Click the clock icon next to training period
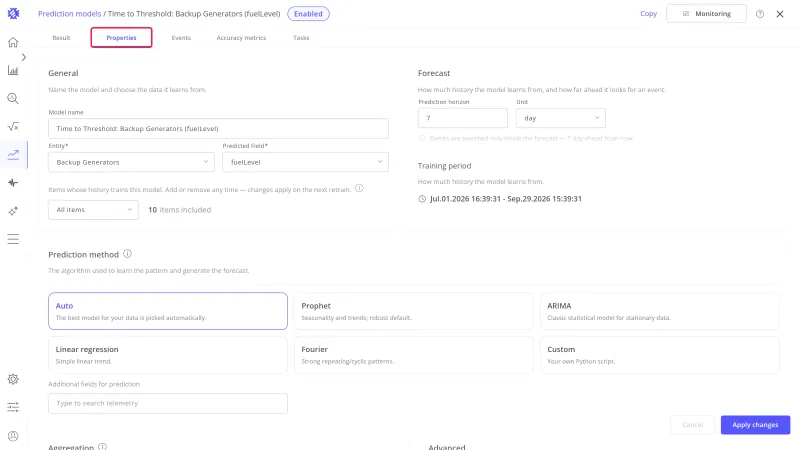The height and width of the screenshot is (450, 800). pyautogui.click(x=422, y=199)
